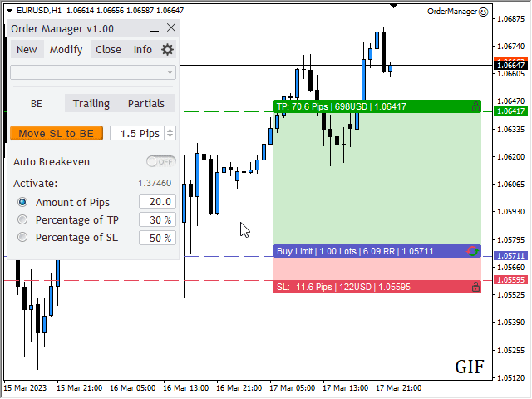Click the Order Manager v1.00 title
This screenshot has height=399, width=532.
(62, 29)
